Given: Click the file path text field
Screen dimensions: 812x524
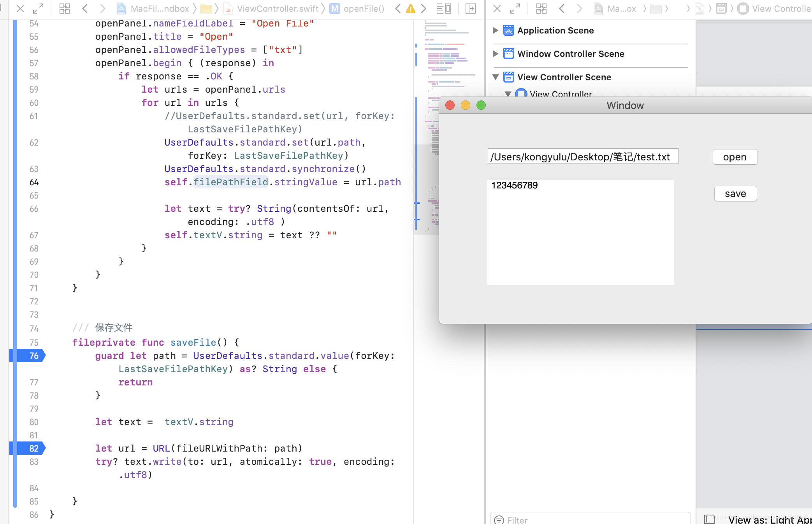Looking at the screenshot, I should (x=582, y=156).
